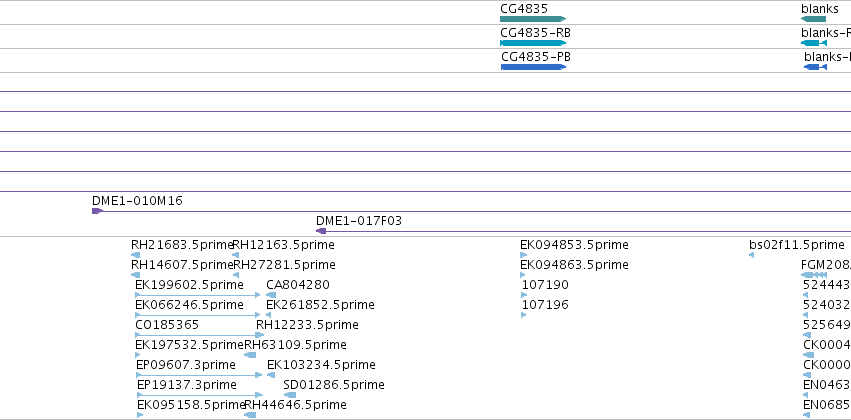
Task: Select the 107196 feature label
Action: [x=545, y=306]
